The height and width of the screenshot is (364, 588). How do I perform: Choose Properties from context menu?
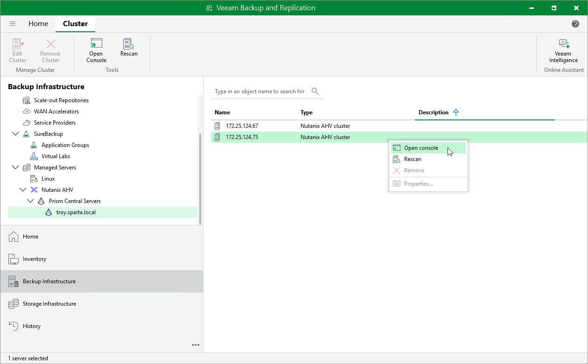coord(428,184)
